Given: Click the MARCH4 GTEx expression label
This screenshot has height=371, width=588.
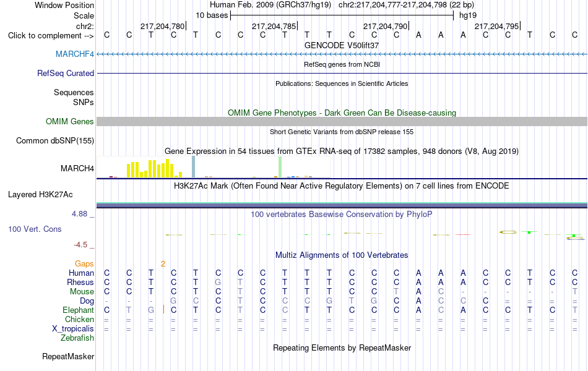Looking at the screenshot, I should 77,169.
